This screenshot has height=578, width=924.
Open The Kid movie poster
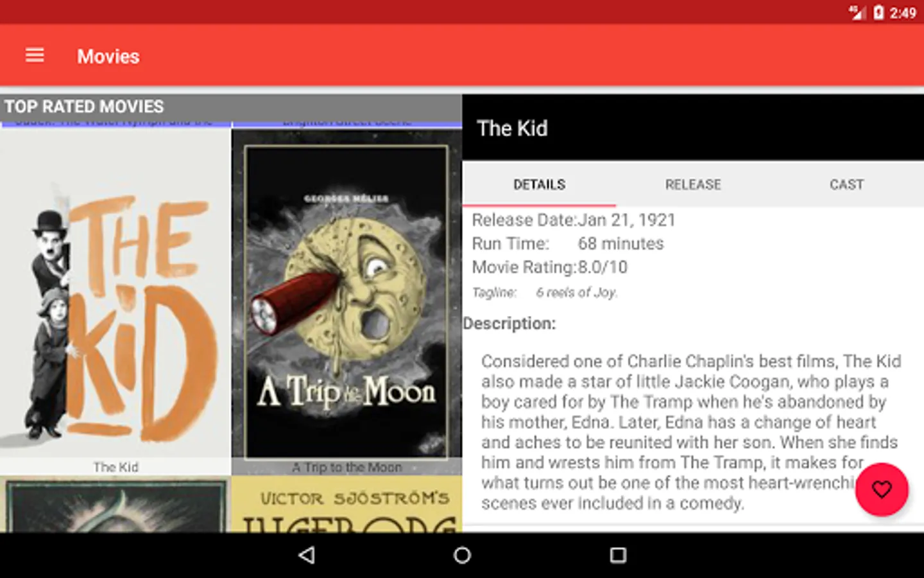tap(116, 293)
